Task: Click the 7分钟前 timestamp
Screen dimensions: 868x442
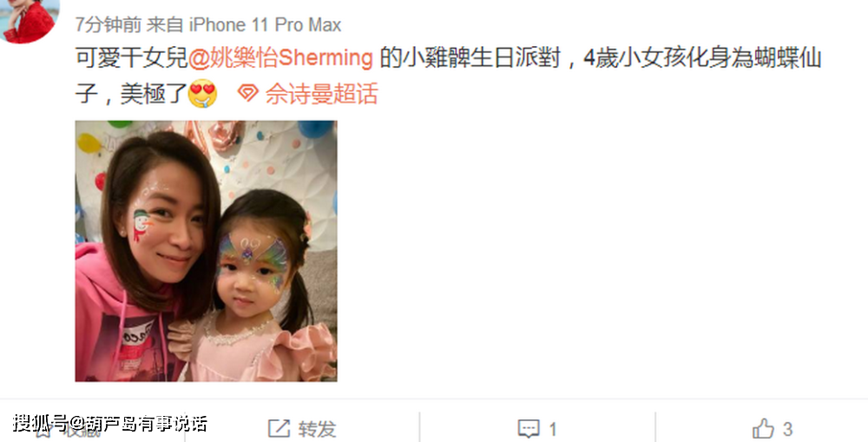Action: click(108, 24)
